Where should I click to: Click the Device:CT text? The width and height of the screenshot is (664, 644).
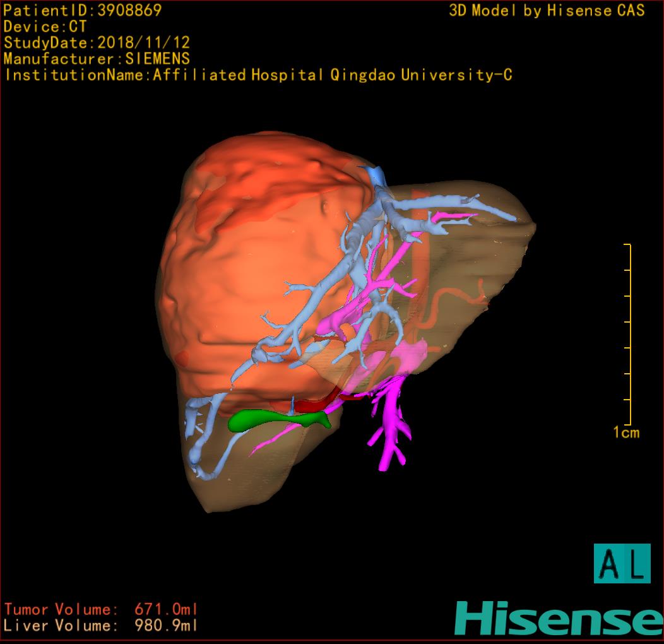point(45,27)
